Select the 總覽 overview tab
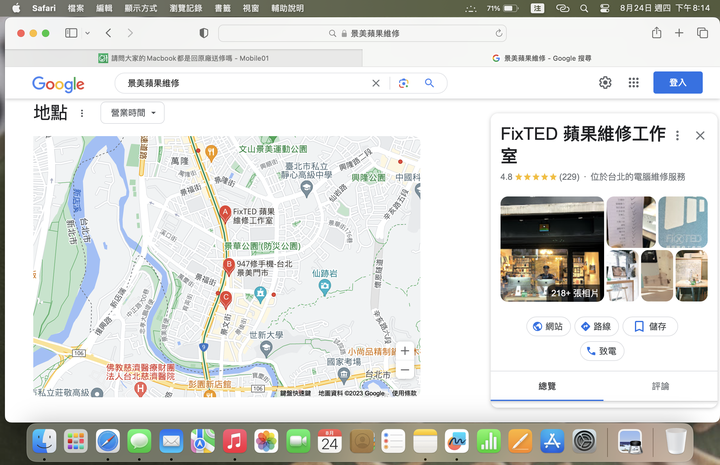 (x=547, y=386)
